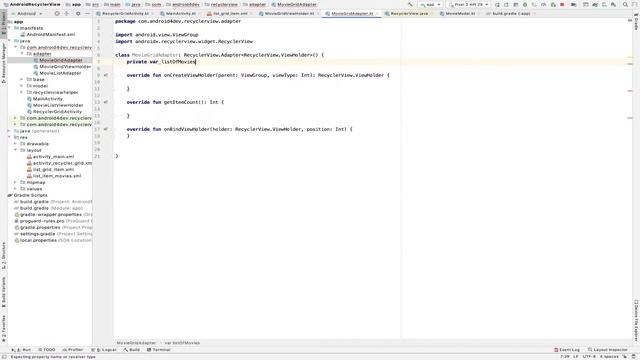Click override gutter icon beside onBindViewHolder
This screenshot has width=640, height=360.
(106, 129)
